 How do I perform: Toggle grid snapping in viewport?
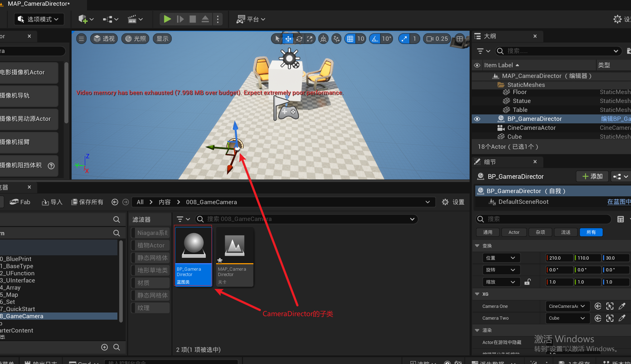pos(350,39)
